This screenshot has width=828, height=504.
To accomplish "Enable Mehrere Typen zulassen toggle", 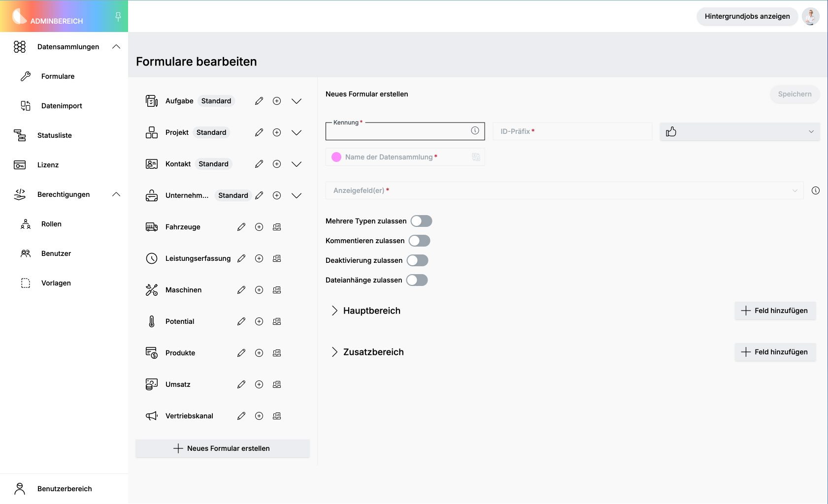I will 421,221.
